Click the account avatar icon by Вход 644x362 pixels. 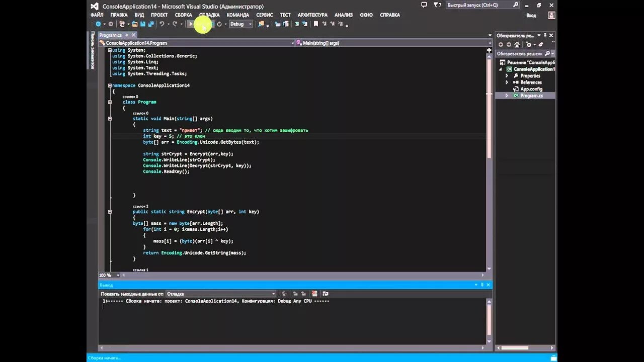(x=551, y=15)
